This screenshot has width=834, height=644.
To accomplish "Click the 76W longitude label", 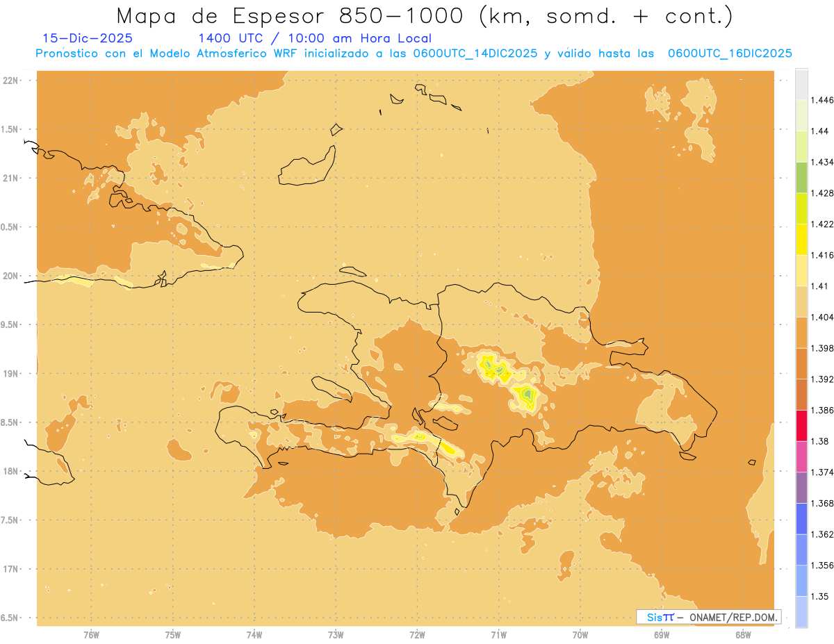I will click(x=91, y=635).
